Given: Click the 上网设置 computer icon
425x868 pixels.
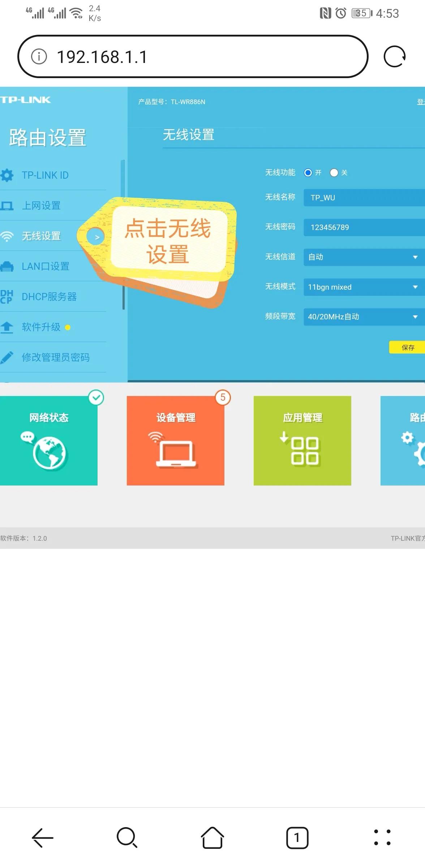Looking at the screenshot, I should 7,206.
